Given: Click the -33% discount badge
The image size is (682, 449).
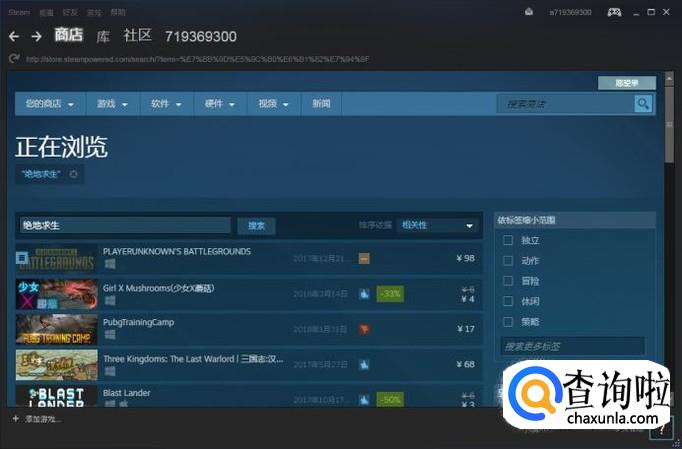Looking at the screenshot, I should 390,294.
